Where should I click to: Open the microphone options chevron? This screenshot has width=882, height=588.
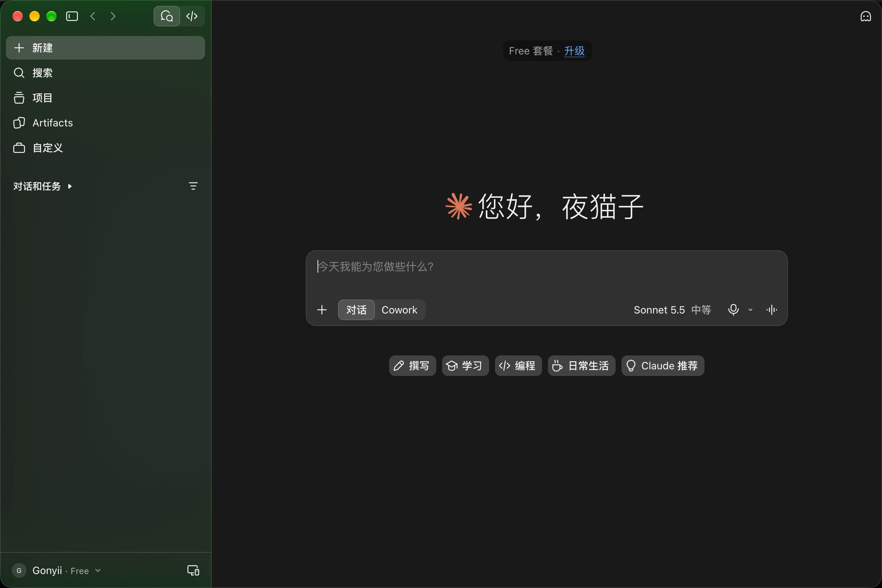(750, 310)
